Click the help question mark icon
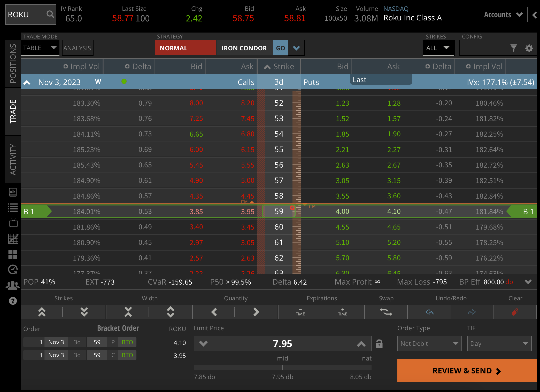The height and width of the screenshot is (392, 540). click(x=13, y=301)
